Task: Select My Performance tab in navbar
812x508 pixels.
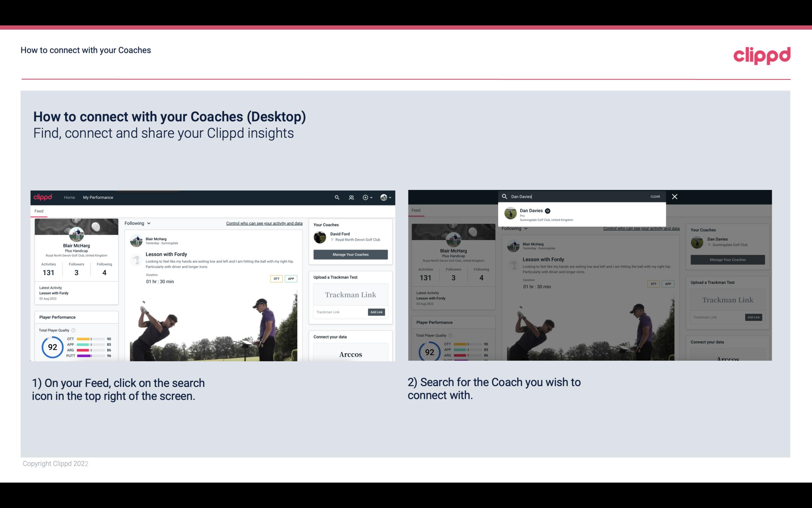Action: click(x=98, y=197)
